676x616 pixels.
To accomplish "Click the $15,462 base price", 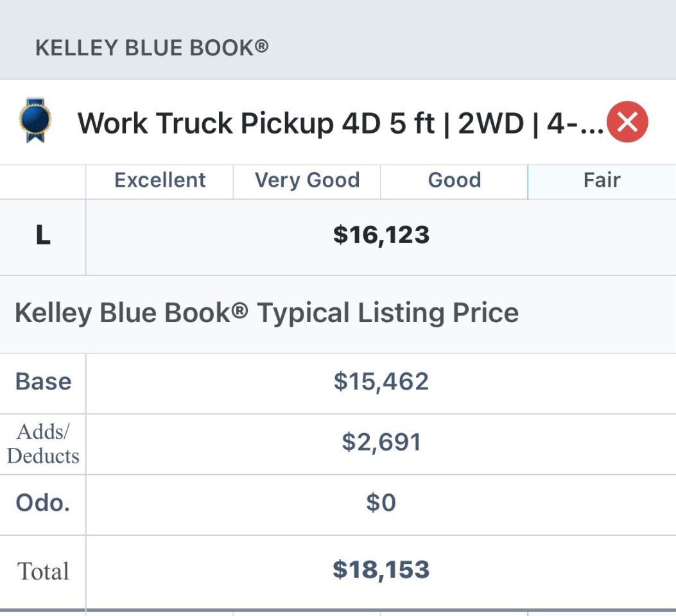I will pyautogui.click(x=381, y=382).
